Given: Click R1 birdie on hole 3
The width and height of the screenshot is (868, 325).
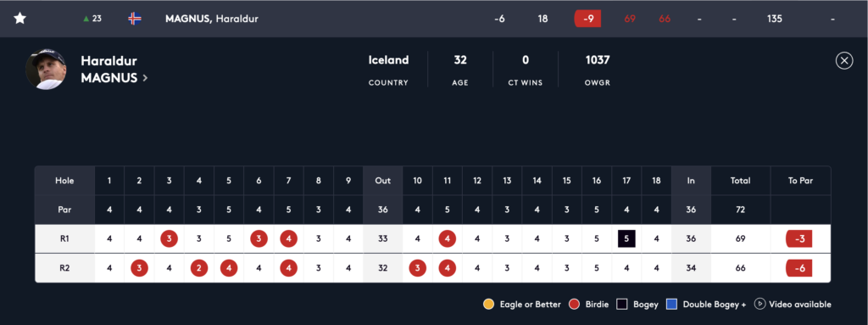Looking at the screenshot, I should click(170, 239).
